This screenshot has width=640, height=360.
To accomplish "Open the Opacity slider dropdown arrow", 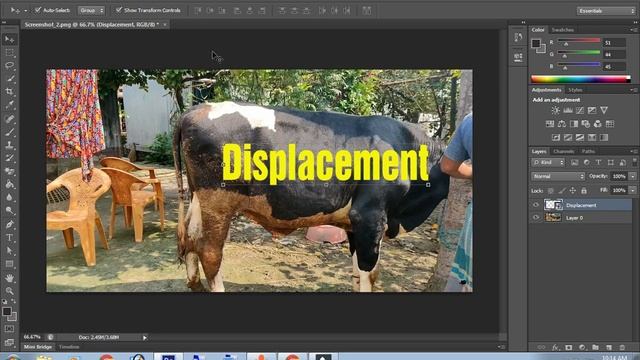I will point(632,176).
